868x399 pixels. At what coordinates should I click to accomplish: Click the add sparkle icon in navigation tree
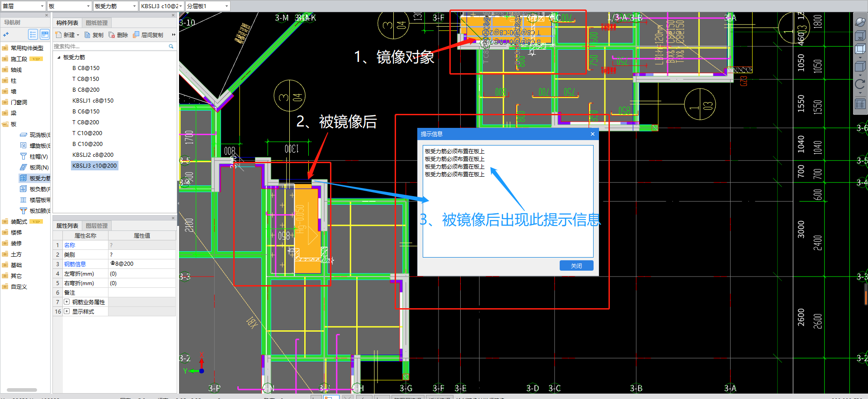(6, 34)
